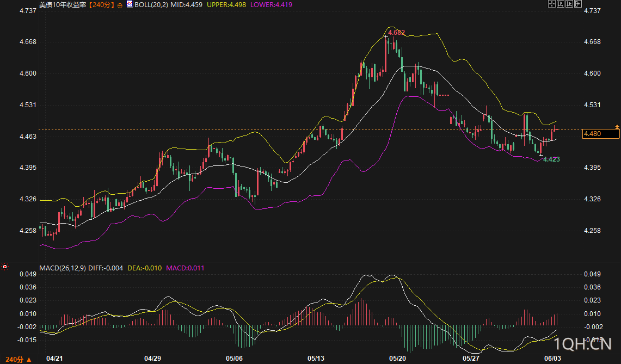Click the 美债10年收益率 title text
The height and width of the screenshot is (364, 621).
coord(63,5)
